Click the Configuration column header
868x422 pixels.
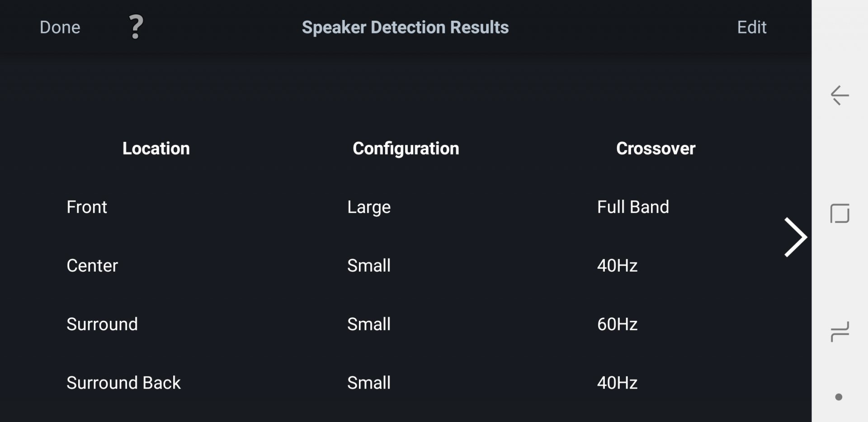(406, 149)
